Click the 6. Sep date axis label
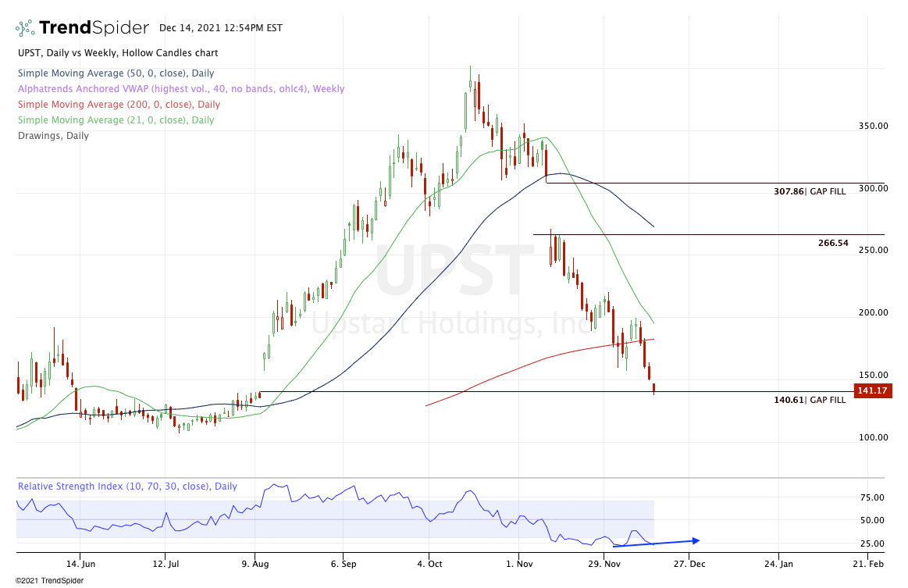The image size is (908, 588). pyautogui.click(x=344, y=564)
